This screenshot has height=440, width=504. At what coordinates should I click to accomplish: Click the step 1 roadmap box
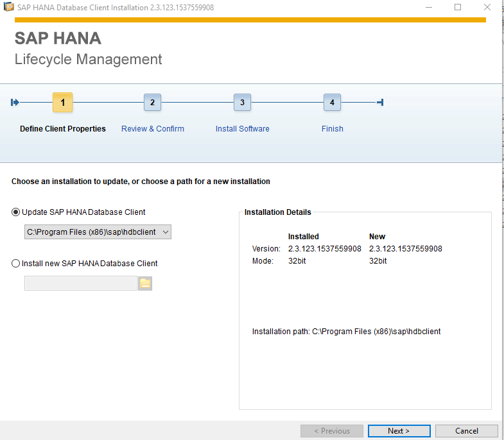62,103
